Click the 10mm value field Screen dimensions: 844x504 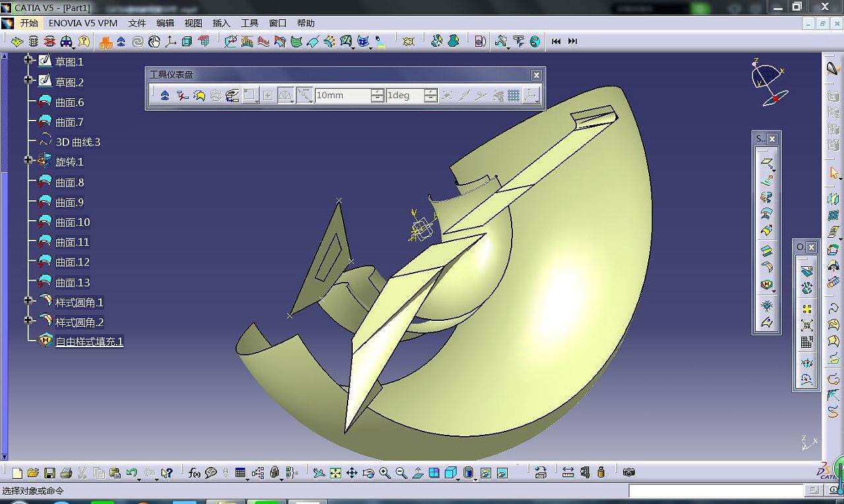point(342,96)
